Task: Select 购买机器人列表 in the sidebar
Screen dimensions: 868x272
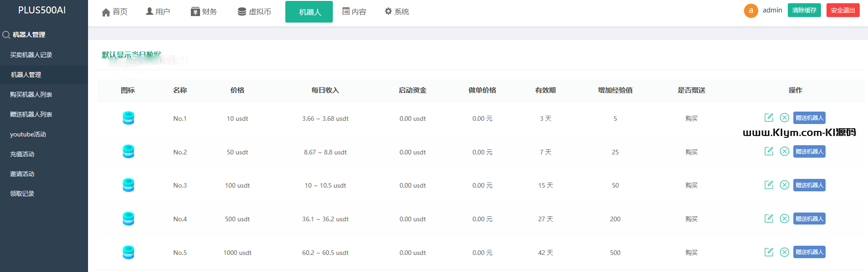Action: pyautogui.click(x=31, y=95)
